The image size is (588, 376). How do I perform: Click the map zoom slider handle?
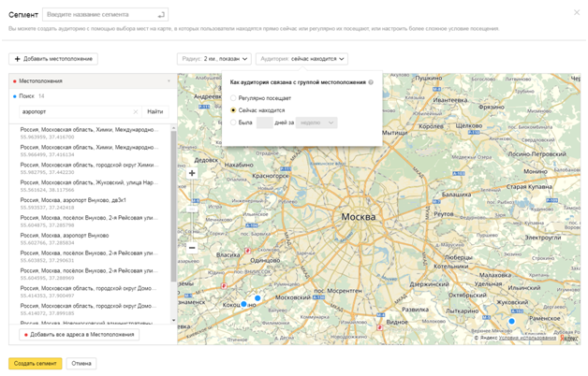click(192, 209)
